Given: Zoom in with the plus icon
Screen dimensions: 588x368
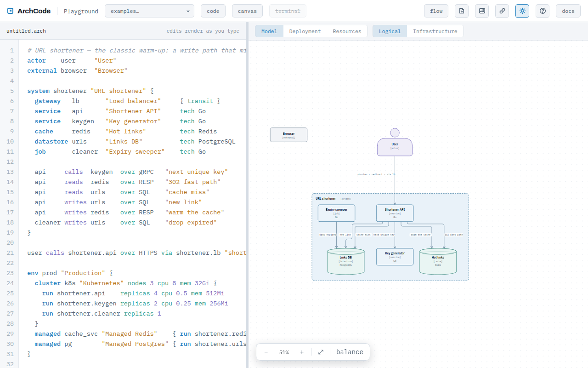Looking at the screenshot, I should coord(302,352).
